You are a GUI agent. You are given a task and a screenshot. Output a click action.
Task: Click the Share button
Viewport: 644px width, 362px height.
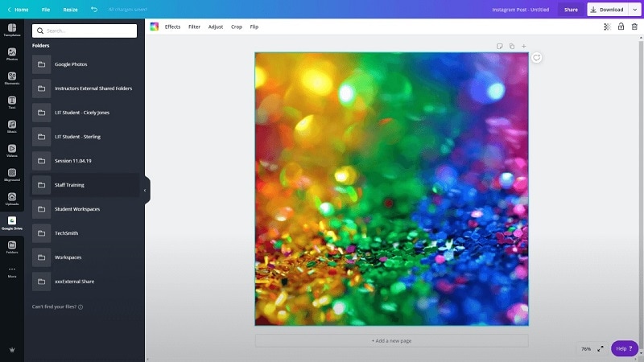point(571,10)
